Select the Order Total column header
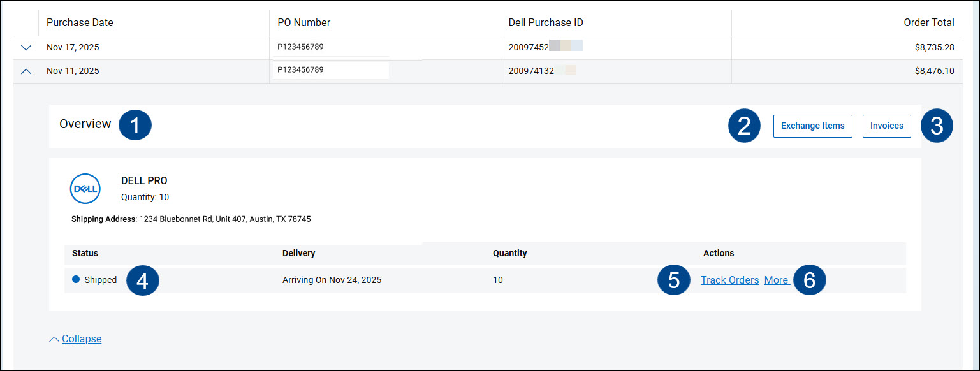This screenshot has width=980, height=371. coord(929,22)
